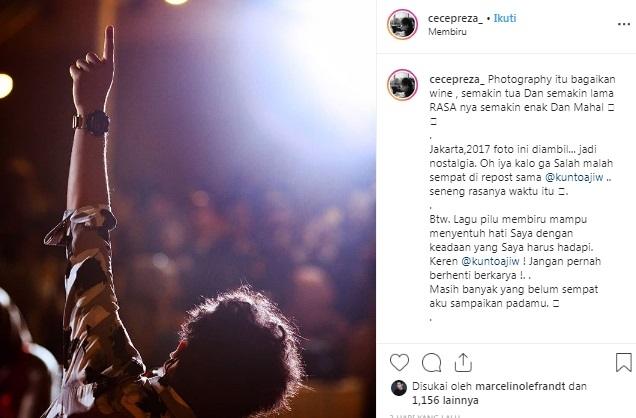Viewport: 636px width, 418px height.
Task: Open cecepreza_ profile picture in header
Action: click(402, 24)
